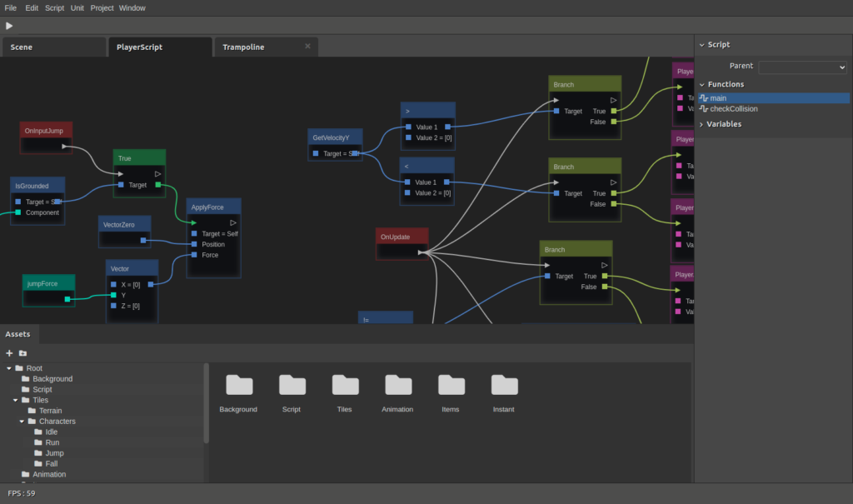Image resolution: width=853 pixels, height=504 pixels.
Task: Switch to the PlayerScript tab
Action: (x=160, y=47)
